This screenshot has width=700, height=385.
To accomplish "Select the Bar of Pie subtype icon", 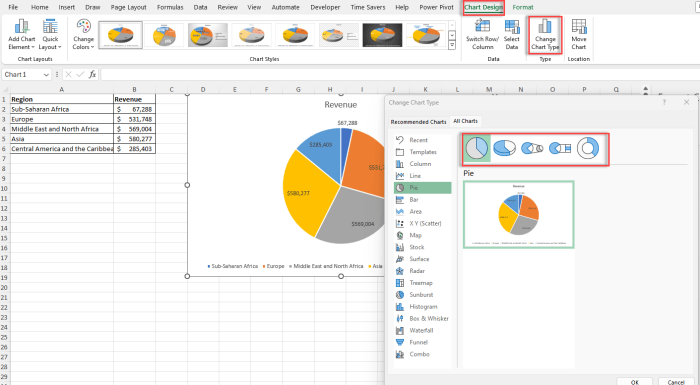I will (x=560, y=148).
